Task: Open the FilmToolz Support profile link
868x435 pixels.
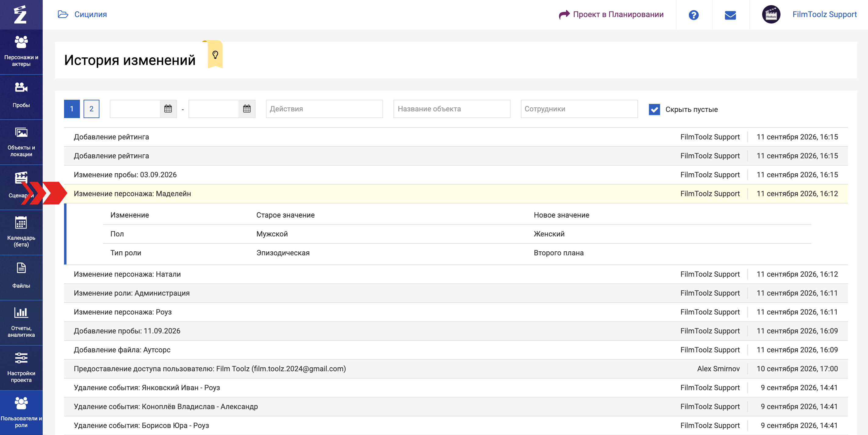Action: point(824,14)
